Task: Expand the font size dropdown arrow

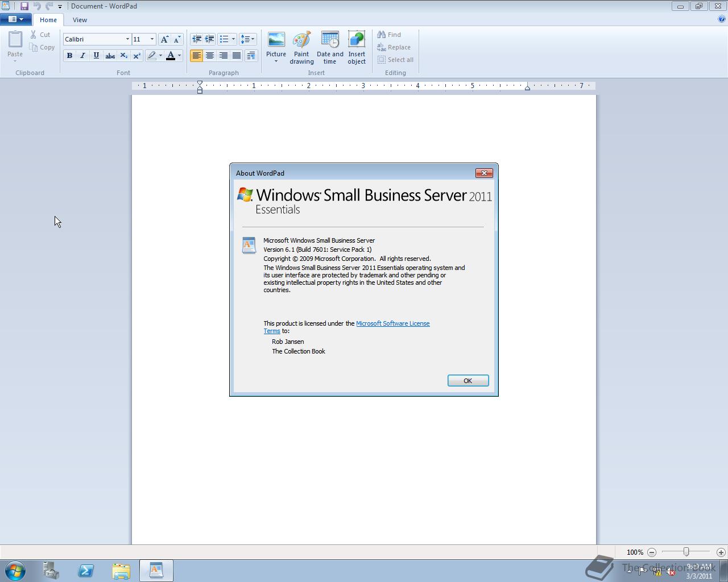Action: click(152, 39)
